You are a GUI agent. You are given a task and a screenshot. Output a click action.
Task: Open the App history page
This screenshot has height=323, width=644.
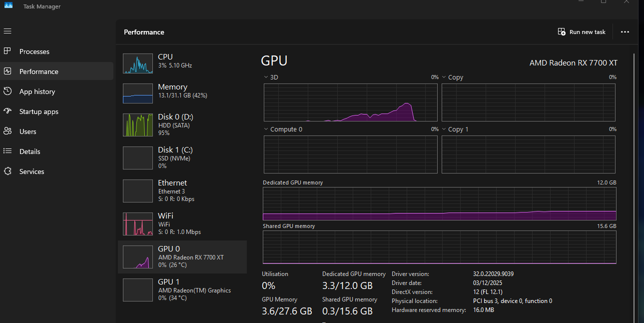(x=37, y=91)
